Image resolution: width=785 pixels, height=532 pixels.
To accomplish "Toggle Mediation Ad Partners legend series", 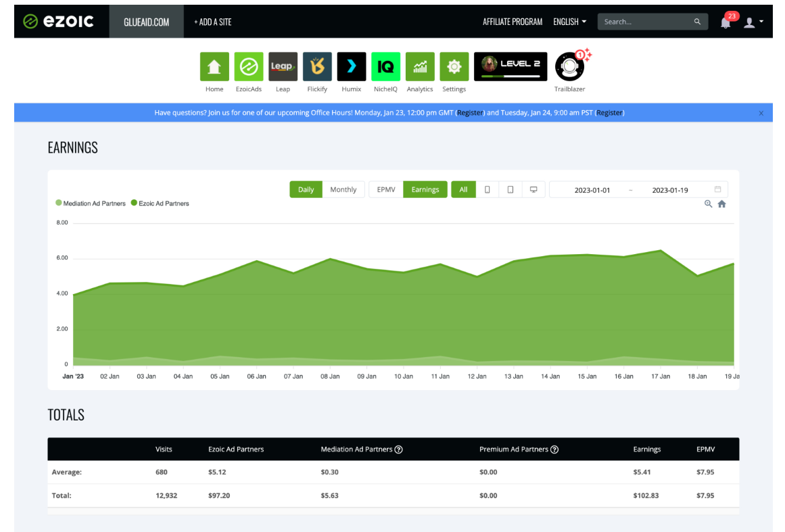I will pyautogui.click(x=91, y=203).
